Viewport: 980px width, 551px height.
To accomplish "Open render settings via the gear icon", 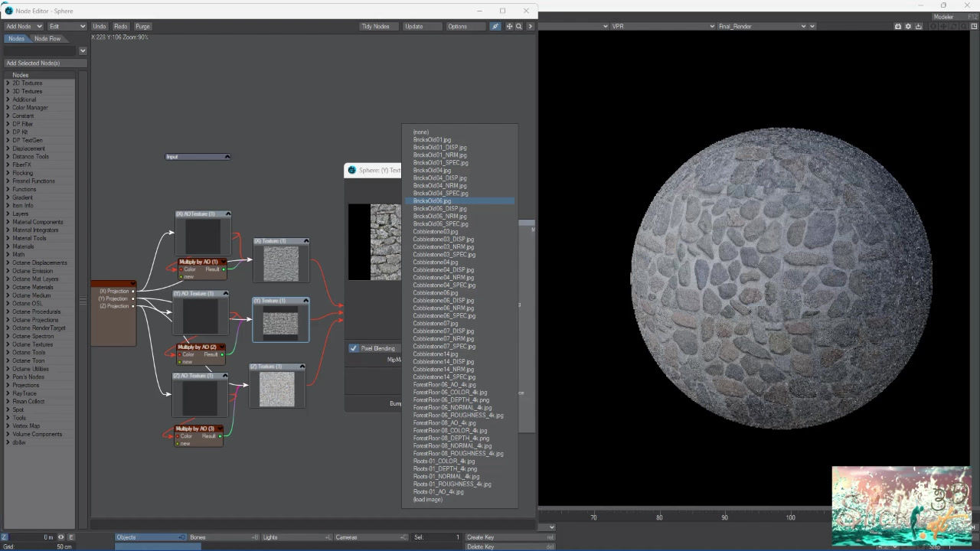I will (x=909, y=26).
